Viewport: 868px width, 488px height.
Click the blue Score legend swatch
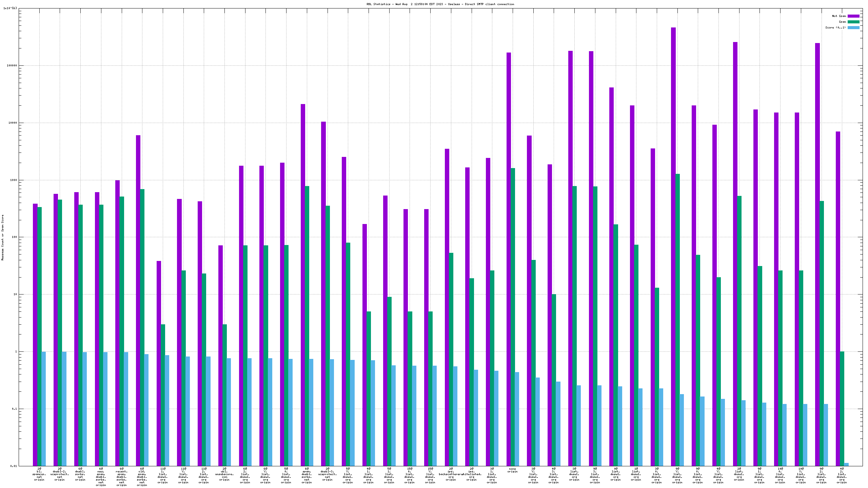(x=853, y=27)
